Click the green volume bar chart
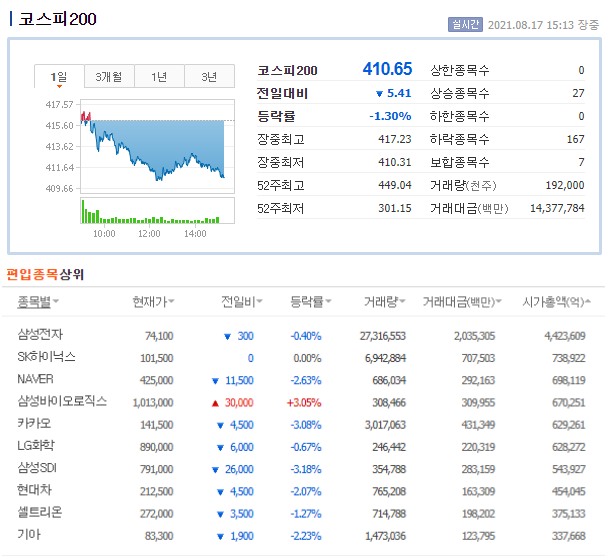The width and height of the screenshot is (610, 558). (157, 211)
